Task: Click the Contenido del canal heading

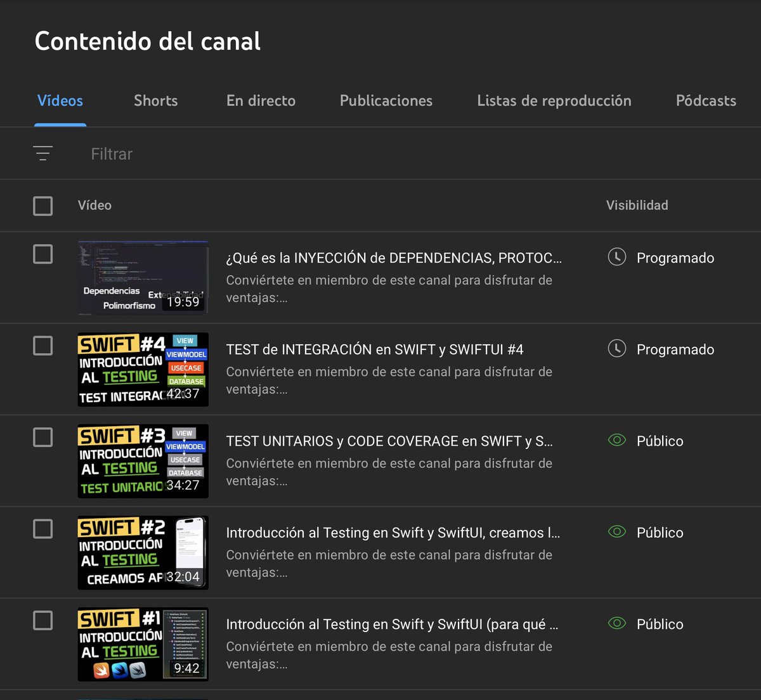Action: point(148,41)
